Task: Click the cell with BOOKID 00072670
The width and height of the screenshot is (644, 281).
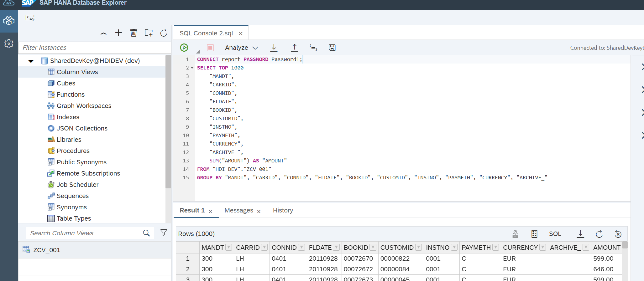Action: click(360, 258)
